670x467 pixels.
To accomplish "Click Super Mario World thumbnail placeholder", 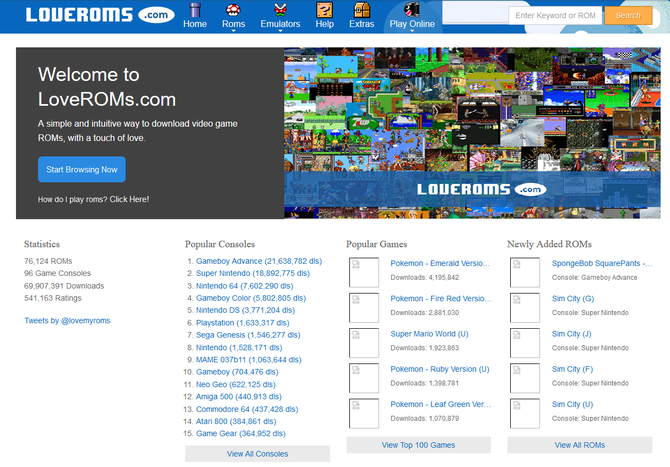I will tap(364, 343).
